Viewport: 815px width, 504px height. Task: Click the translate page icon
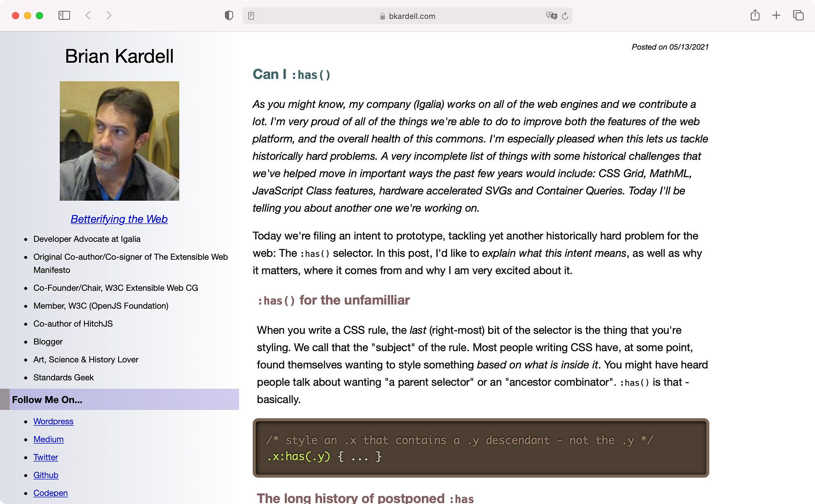click(x=551, y=16)
